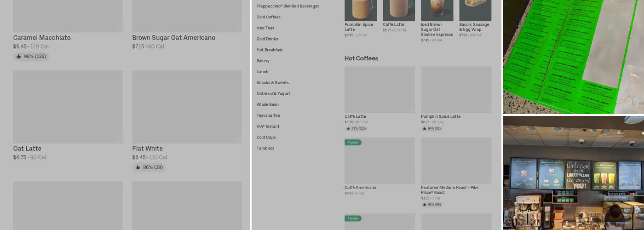The width and height of the screenshot is (644, 230).
Task: Click image placeholder above Oat Latte
Action: click(68, 107)
